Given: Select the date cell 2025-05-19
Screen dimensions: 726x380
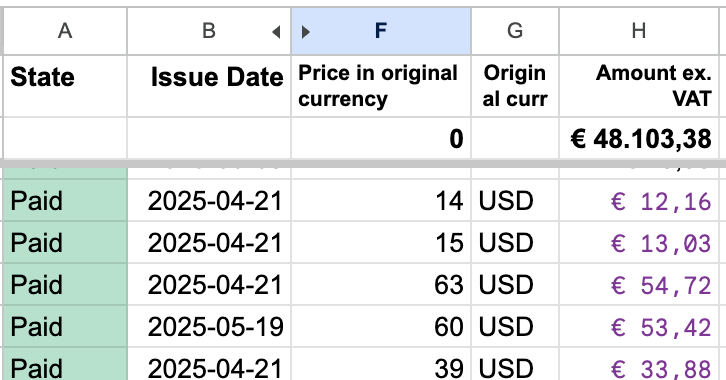Looking at the screenshot, I should (209, 326).
